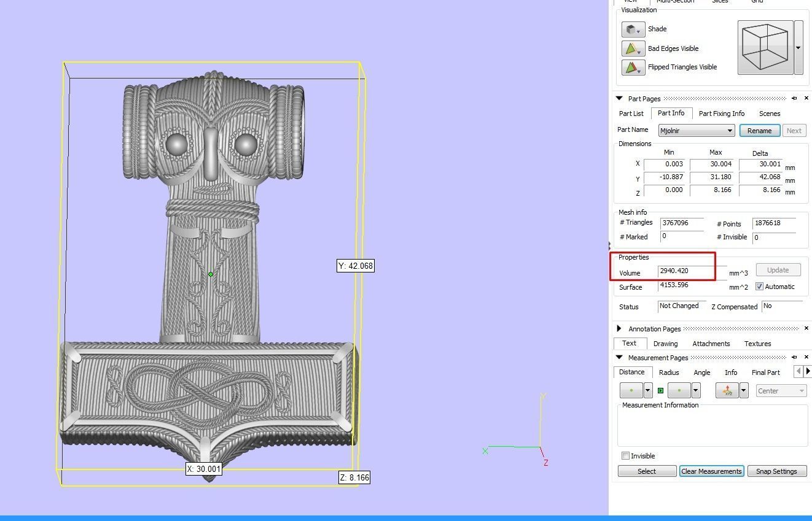This screenshot has width=812, height=521.
Task: Toggle the Automatic checkbox
Action: pos(760,287)
